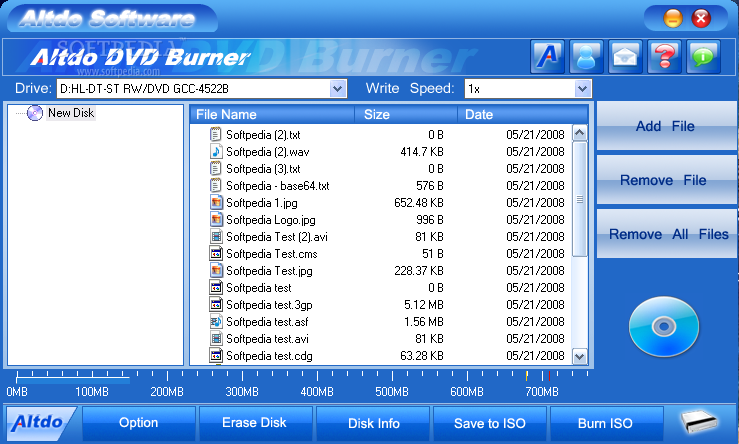
Task: Click the Add File button
Action: pos(666,126)
